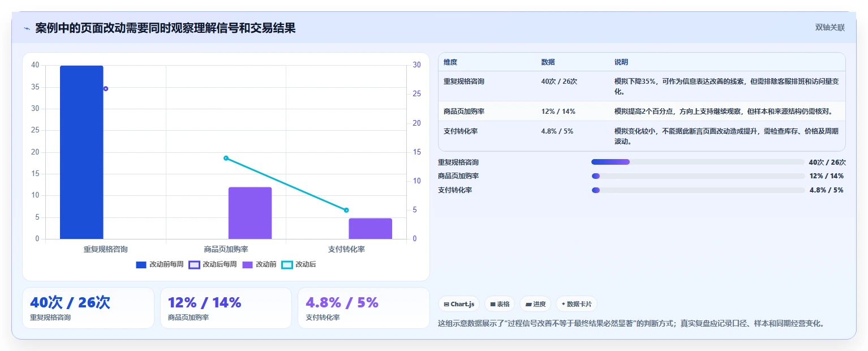Click the data point above 重复规格咨询 bar
Screen dimensions: 868x351
[x=105, y=88]
